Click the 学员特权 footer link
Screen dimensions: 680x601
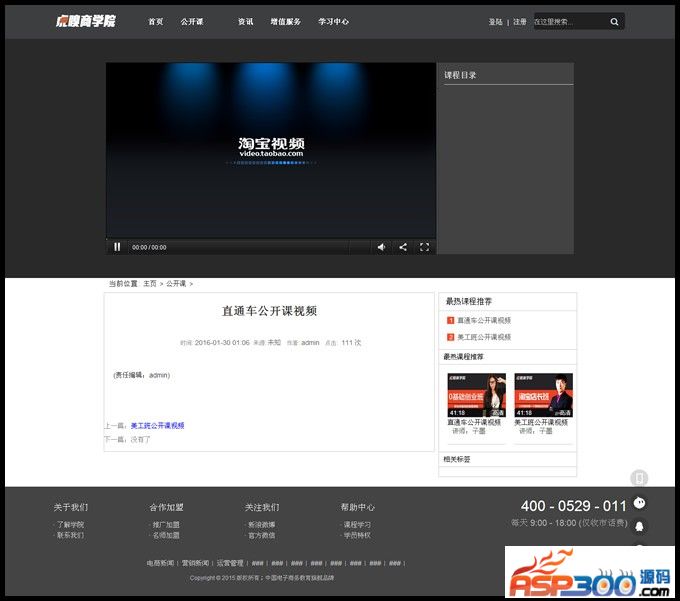pos(357,536)
